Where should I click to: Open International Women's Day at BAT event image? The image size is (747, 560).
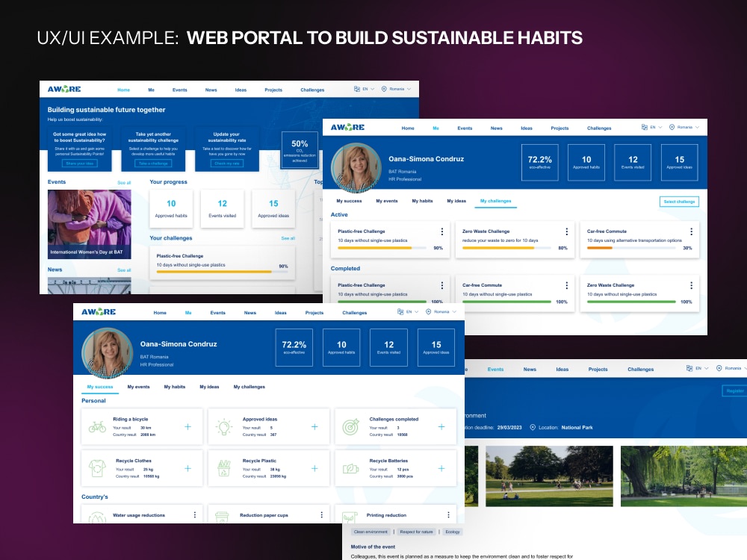(x=89, y=224)
